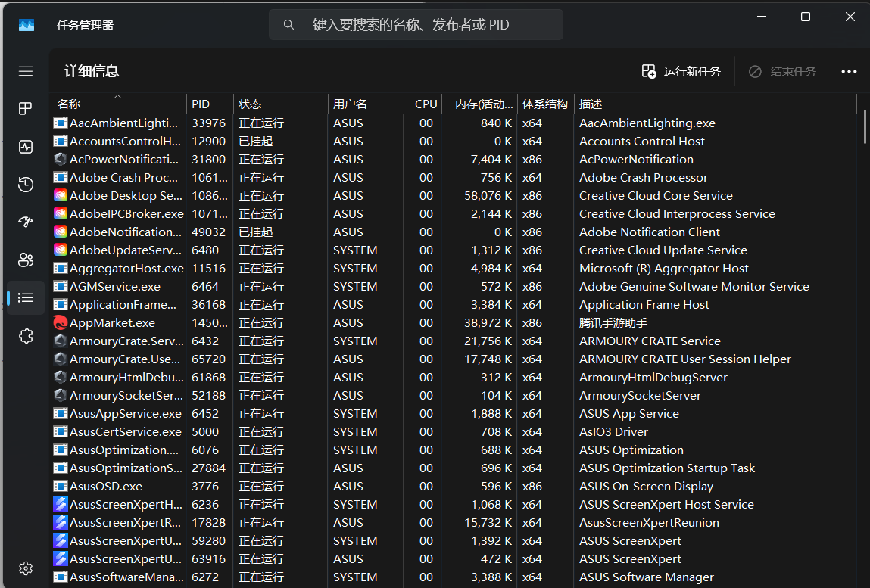Click the ArmouryHtmlDebugServer process icon
The image size is (870, 588).
pos(61,377)
